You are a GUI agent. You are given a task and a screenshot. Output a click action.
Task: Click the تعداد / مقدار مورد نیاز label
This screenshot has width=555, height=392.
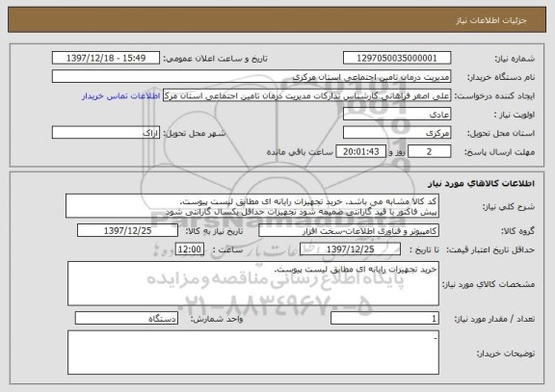494,319
